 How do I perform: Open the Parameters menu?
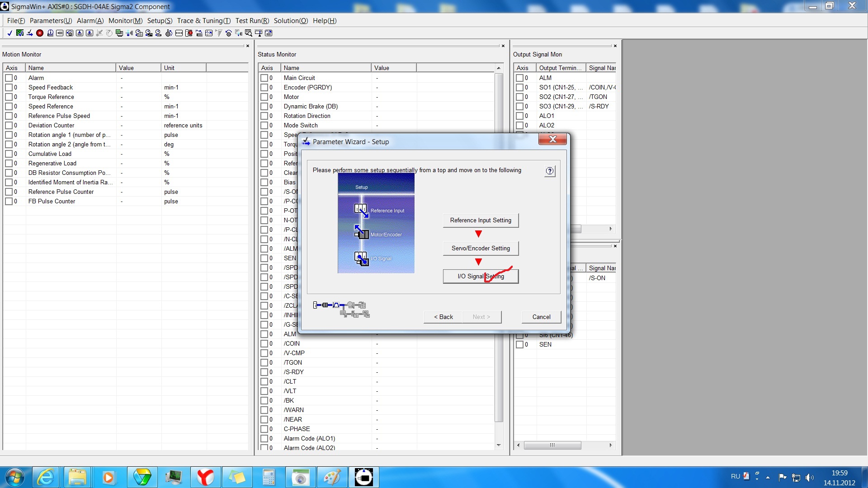[51, 21]
